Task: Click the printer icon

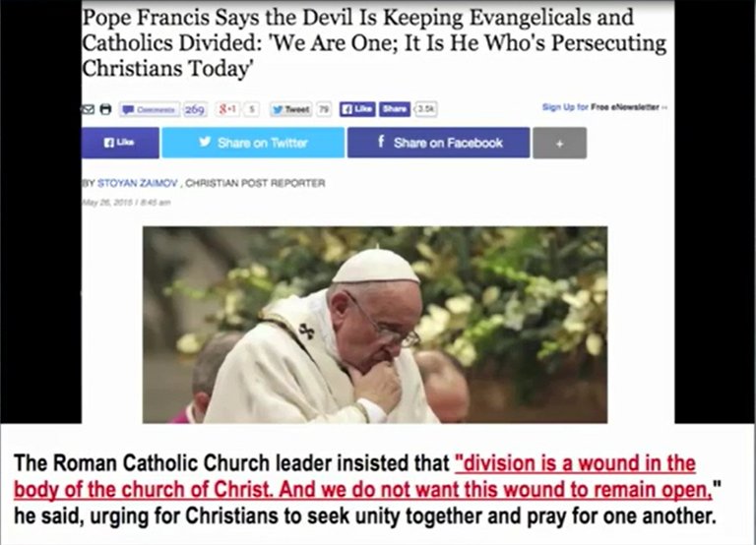Action: pos(105,109)
